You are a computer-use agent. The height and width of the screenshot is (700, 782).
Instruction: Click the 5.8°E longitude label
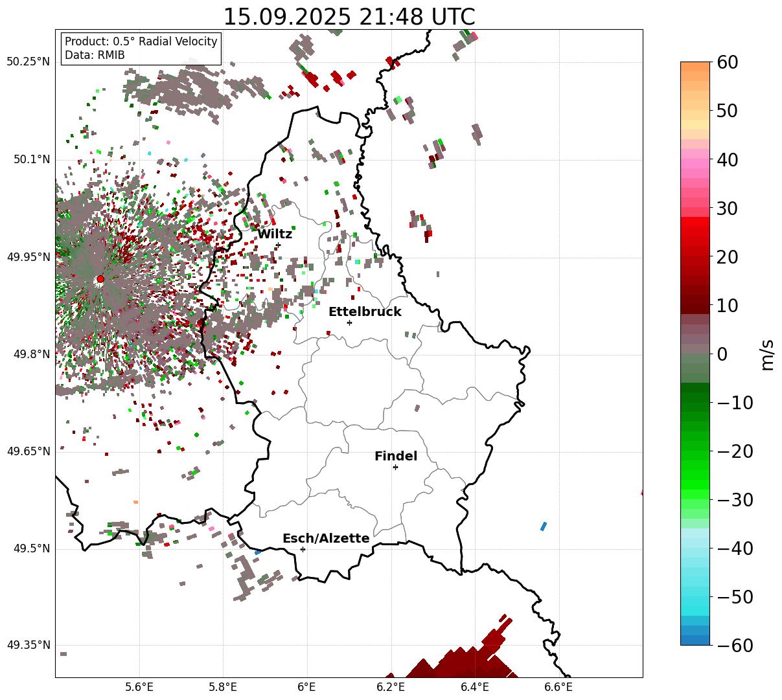coord(223,688)
